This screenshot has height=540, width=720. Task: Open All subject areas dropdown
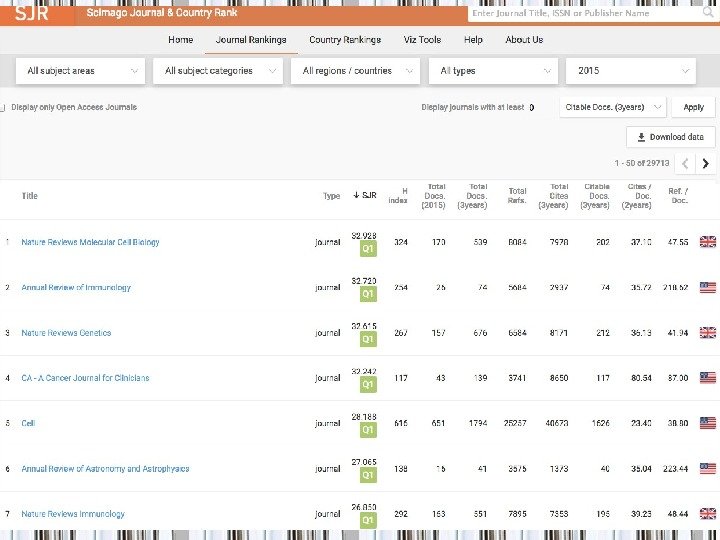[x=80, y=71]
